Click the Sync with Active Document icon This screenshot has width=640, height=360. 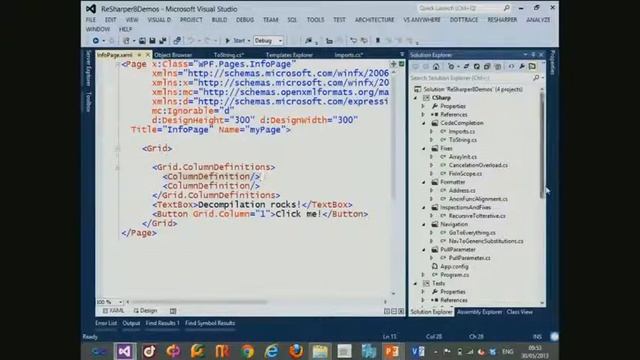click(466, 67)
